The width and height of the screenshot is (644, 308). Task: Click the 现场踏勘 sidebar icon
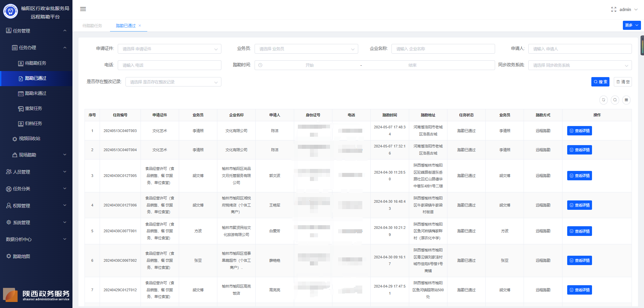[x=15, y=155]
